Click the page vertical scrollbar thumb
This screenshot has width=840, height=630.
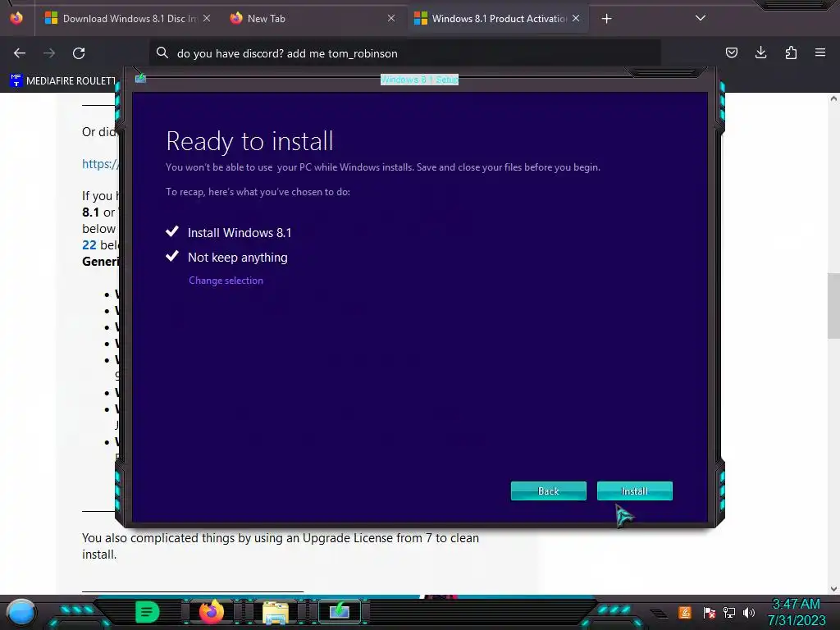[x=833, y=305]
